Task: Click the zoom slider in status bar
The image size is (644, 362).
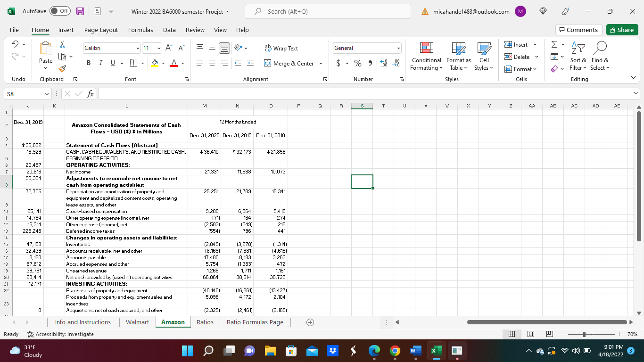Action: pyautogui.click(x=585, y=334)
